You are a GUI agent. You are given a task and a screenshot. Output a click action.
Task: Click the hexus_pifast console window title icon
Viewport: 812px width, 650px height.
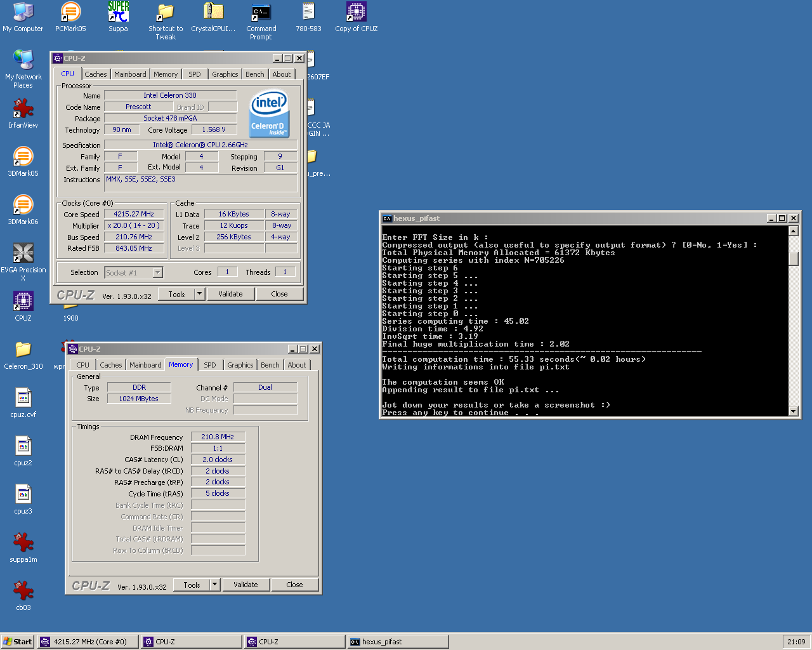[x=387, y=218]
